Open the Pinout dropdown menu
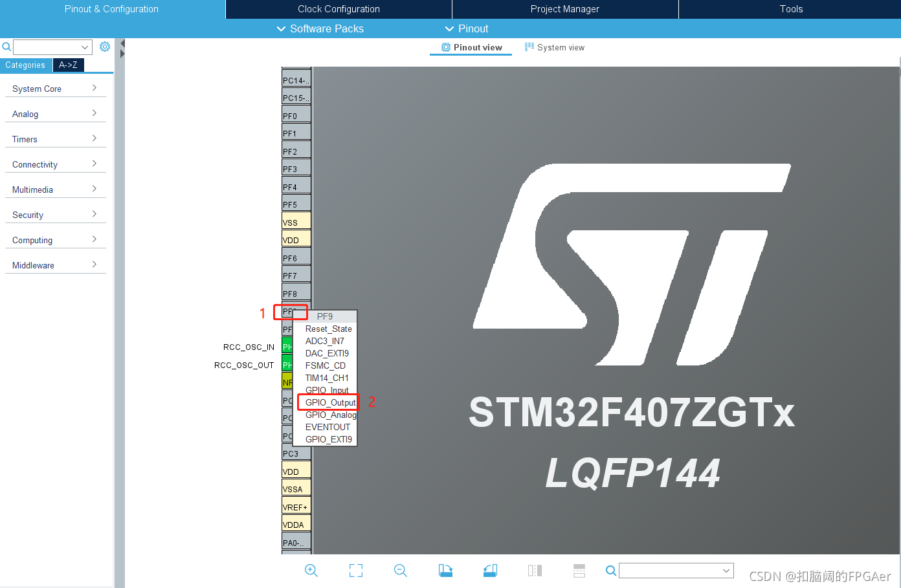 [x=467, y=28]
